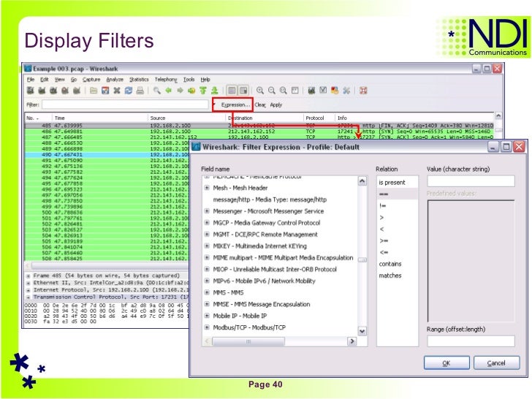This screenshot has width=532, height=399.
Task: Click the Expression... button
Action: [x=235, y=104]
